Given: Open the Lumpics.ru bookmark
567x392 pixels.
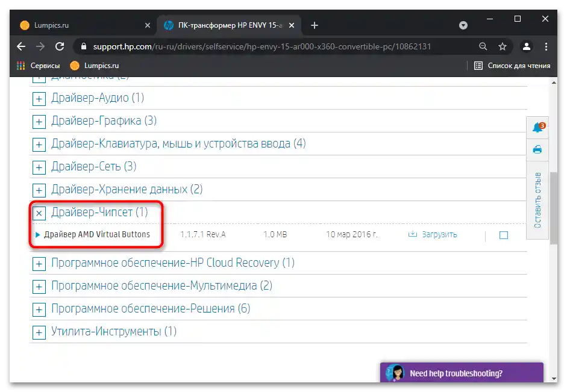Looking at the screenshot, I should click(95, 66).
